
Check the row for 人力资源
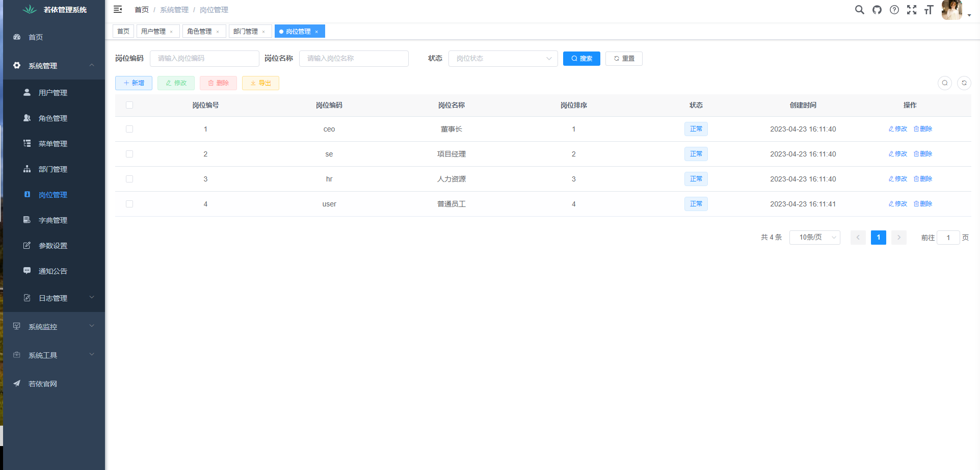click(x=129, y=179)
